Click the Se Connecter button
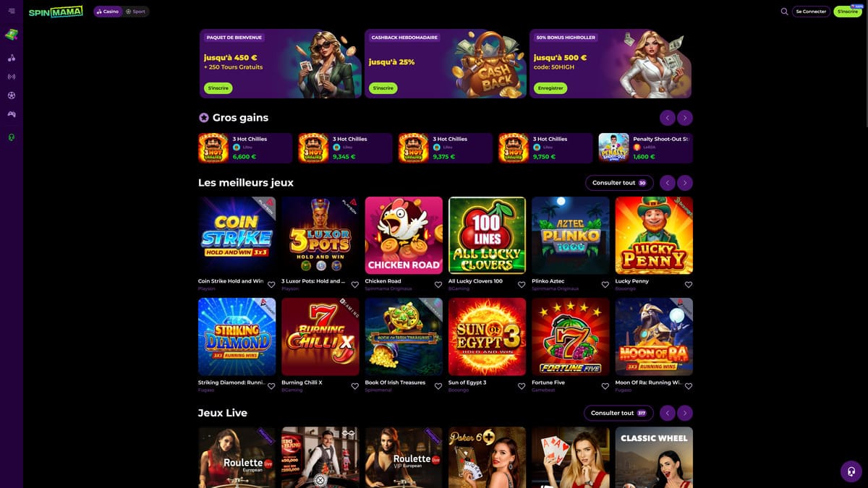This screenshot has width=868, height=488. pos(811,12)
